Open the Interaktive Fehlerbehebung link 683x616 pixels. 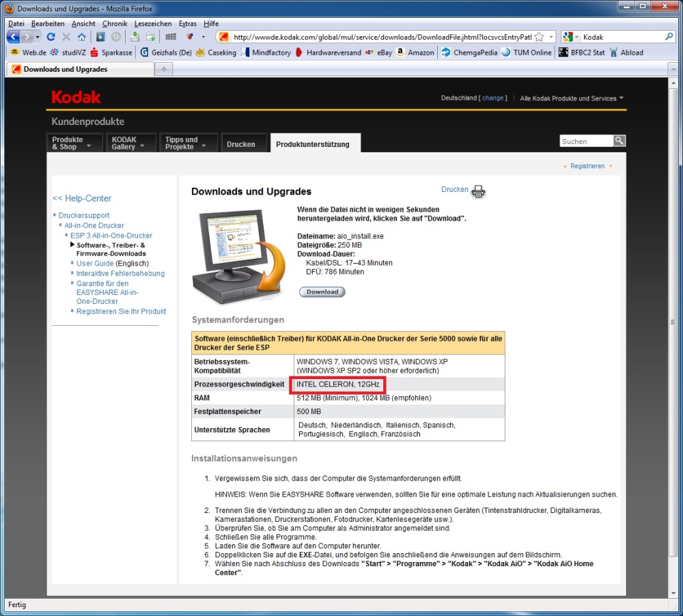tap(120, 274)
